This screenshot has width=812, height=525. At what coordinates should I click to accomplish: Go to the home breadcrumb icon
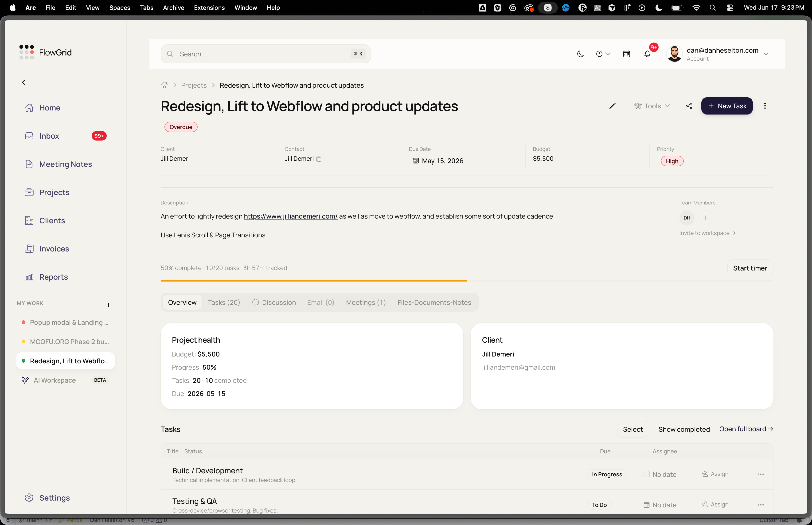coord(164,85)
